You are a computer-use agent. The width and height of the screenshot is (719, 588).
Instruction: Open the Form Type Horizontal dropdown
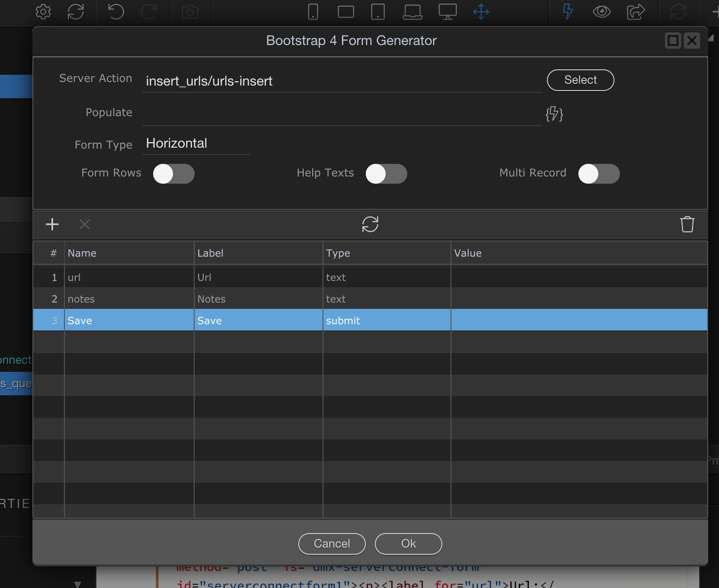point(196,144)
